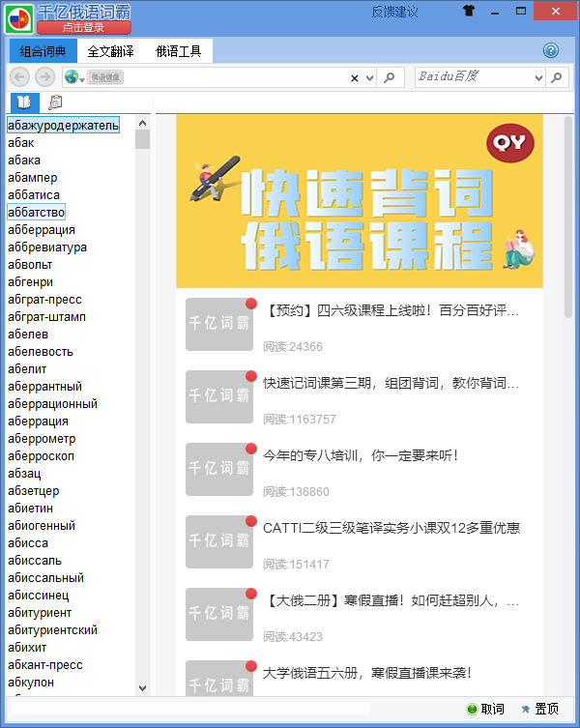Select the word абграт-пресс
This screenshot has width=580, height=728.
point(44,299)
